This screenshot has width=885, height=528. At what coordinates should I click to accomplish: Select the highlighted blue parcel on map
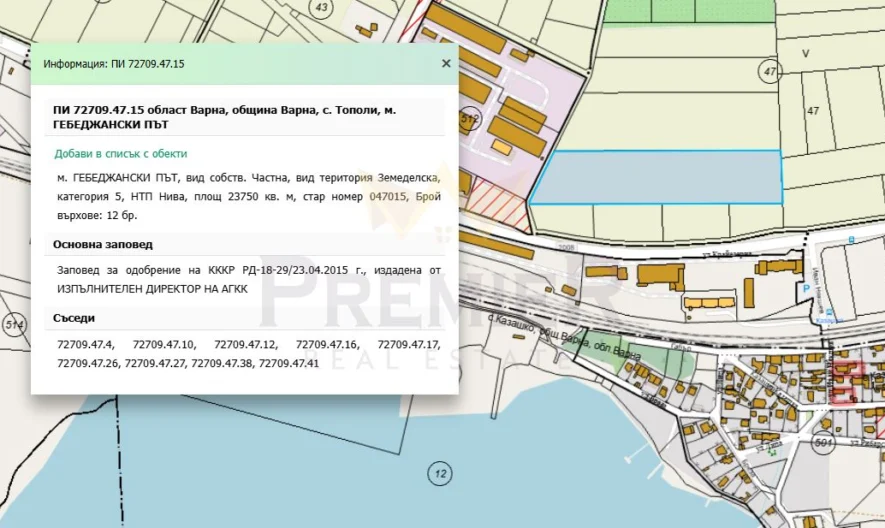click(655, 177)
